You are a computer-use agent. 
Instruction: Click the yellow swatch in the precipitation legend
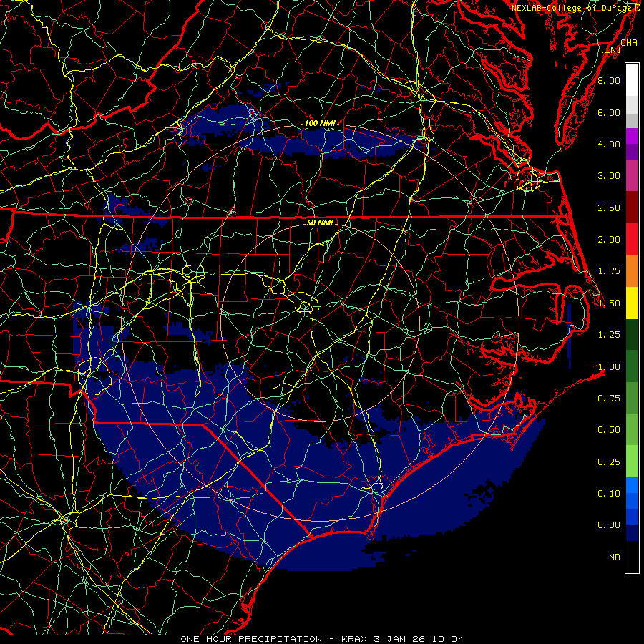tap(632, 303)
